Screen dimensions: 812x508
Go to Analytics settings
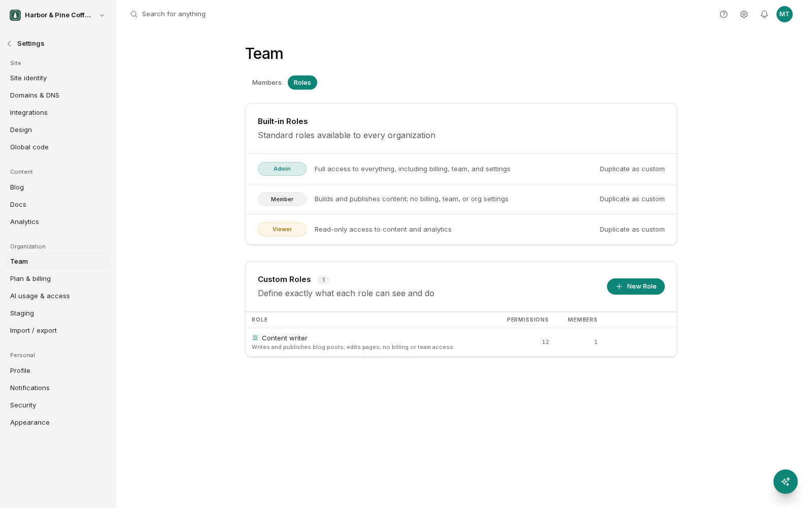point(57,222)
